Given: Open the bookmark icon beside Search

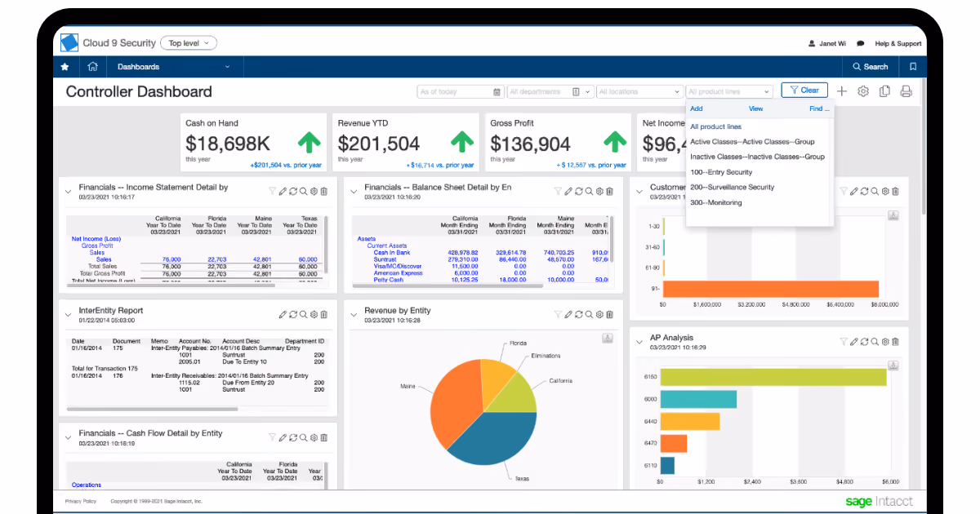Looking at the screenshot, I should click(913, 67).
